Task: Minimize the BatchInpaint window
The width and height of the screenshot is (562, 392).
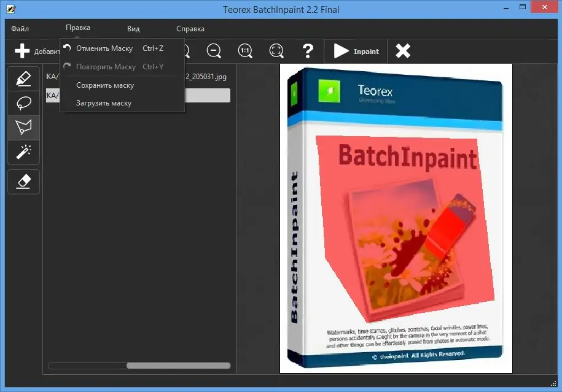Action: coord(506,7)
